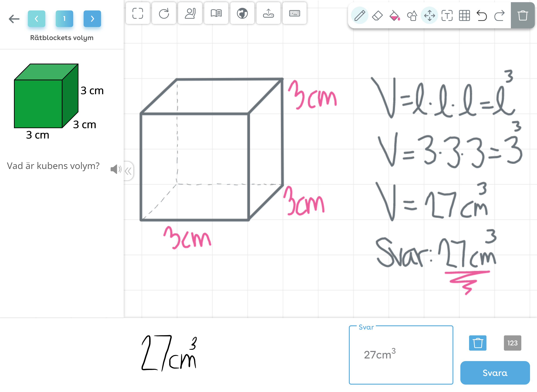537x392 pixels.
Task: Activate the move/pan tool
Action: click(x=430, y=15)
